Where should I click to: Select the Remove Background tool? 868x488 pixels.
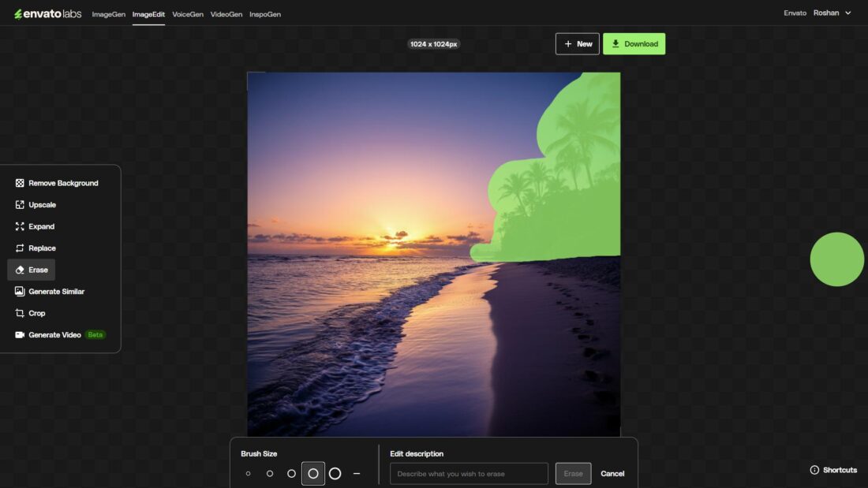[64, 182]
